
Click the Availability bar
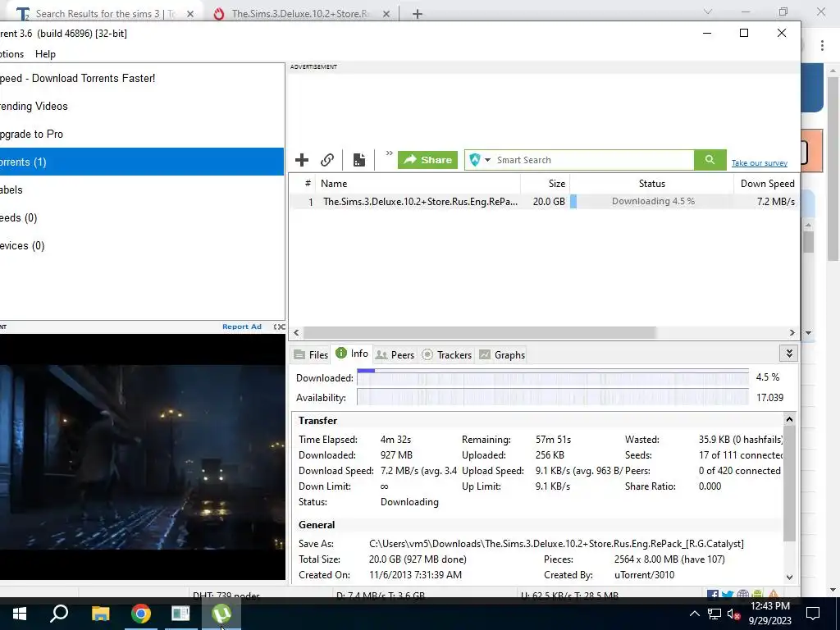(552, 398)
